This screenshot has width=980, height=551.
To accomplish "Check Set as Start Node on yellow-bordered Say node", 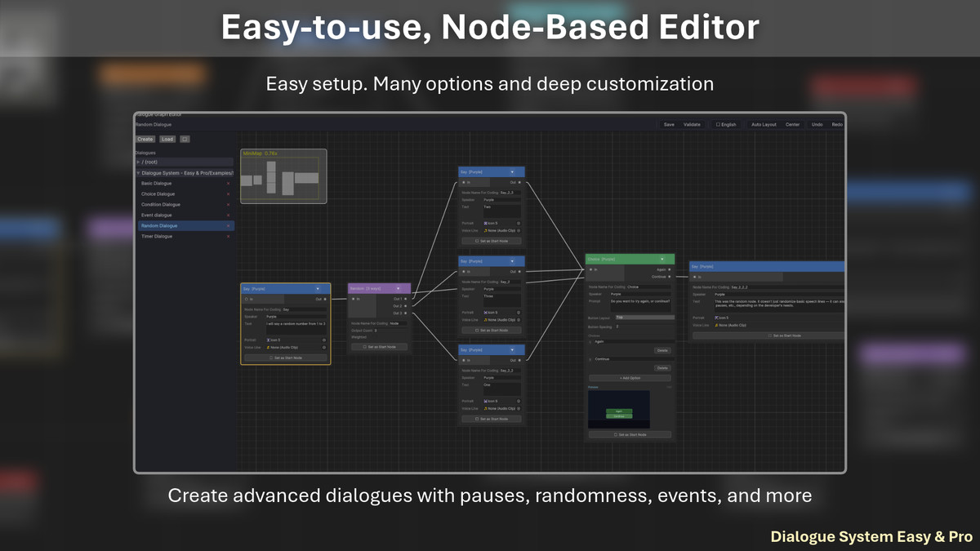I will 286,358.
